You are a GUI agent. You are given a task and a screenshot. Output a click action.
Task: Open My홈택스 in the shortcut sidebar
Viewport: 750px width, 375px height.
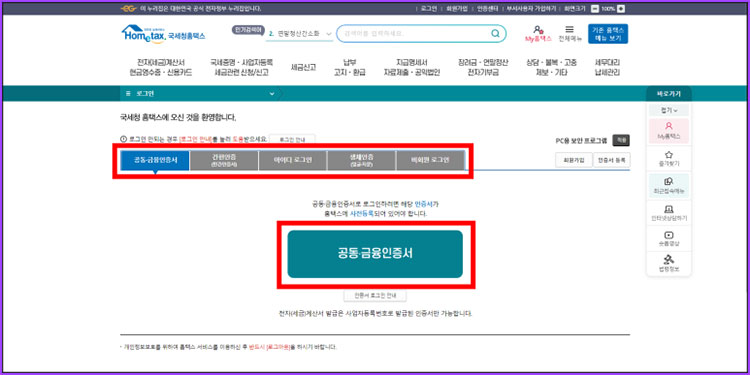point(669,131)
